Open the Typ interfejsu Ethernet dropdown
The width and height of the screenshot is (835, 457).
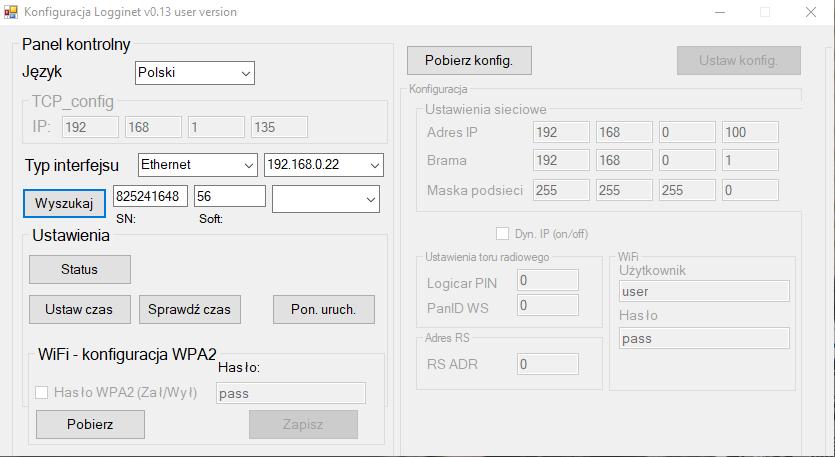198,165
